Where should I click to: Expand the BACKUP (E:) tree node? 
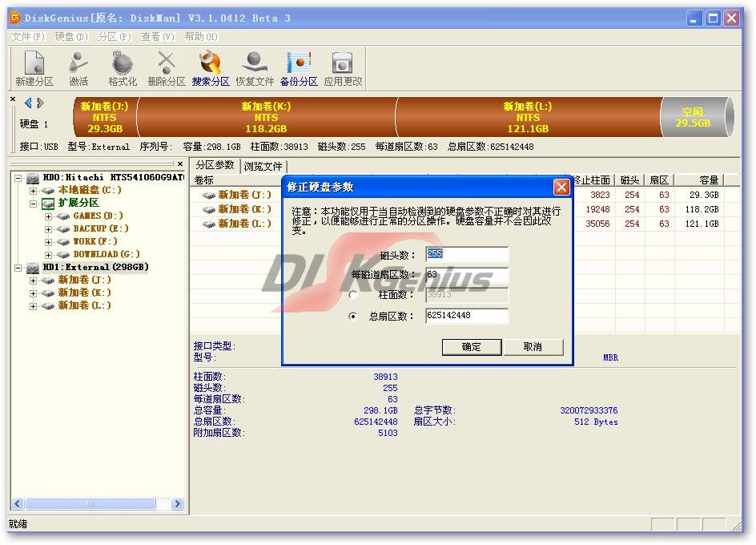[48, 229]
